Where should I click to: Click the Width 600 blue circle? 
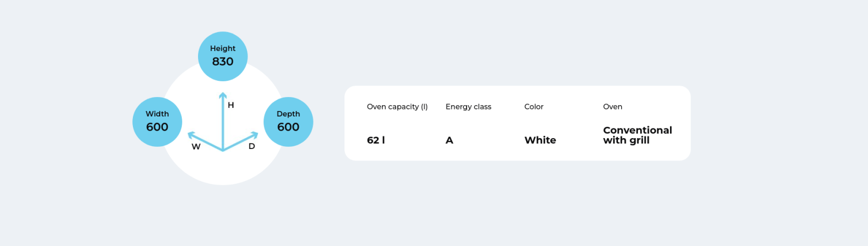pyautogui.click(x=157, y=122)
